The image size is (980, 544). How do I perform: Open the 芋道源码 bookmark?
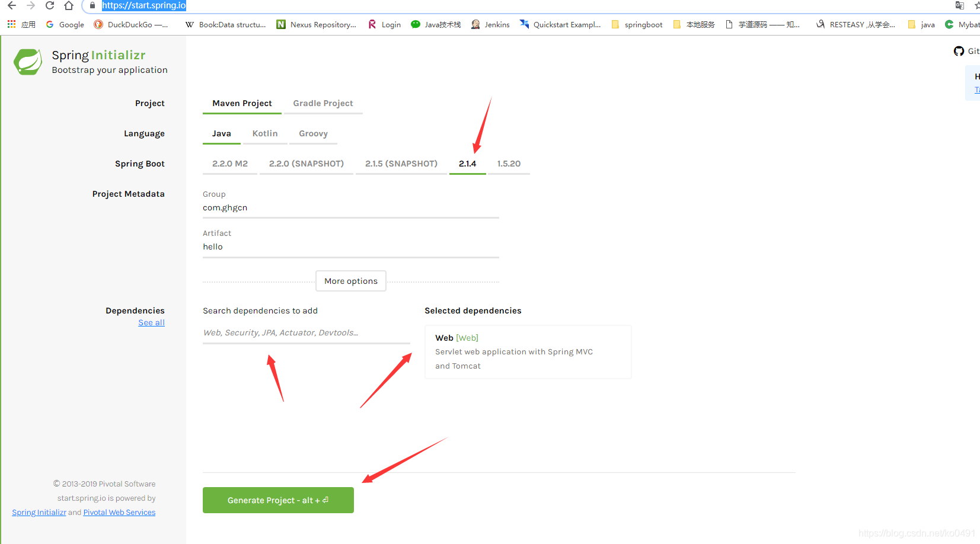[762, 24]
